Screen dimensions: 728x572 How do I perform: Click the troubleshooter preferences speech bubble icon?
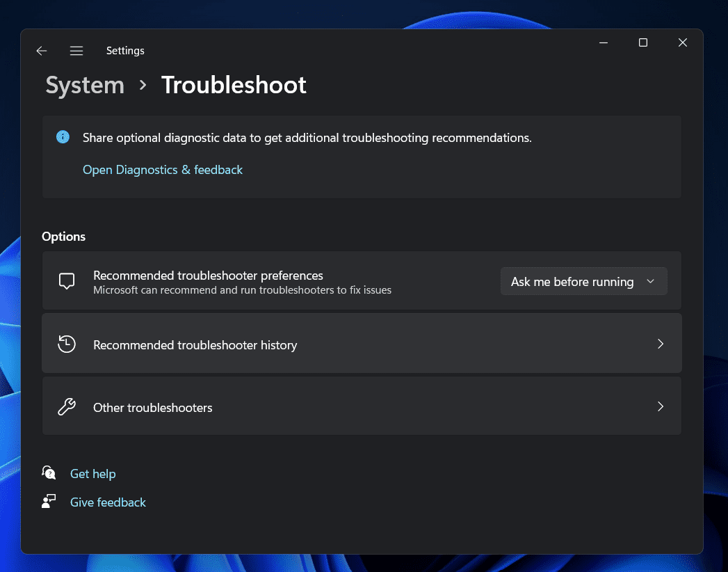67,281
